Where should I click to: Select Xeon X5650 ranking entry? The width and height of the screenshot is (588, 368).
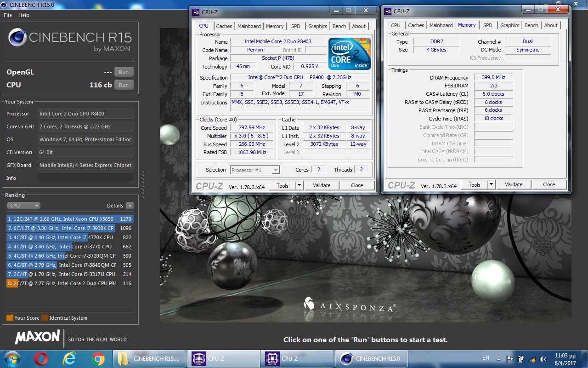tap(70, 219)
